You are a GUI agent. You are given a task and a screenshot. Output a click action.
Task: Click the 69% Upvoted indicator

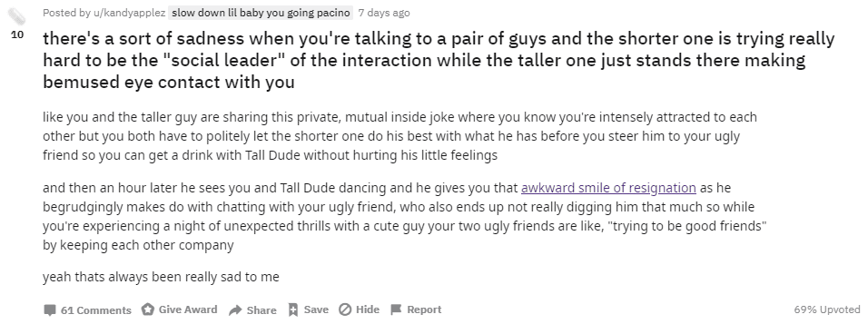pos(827,309)
